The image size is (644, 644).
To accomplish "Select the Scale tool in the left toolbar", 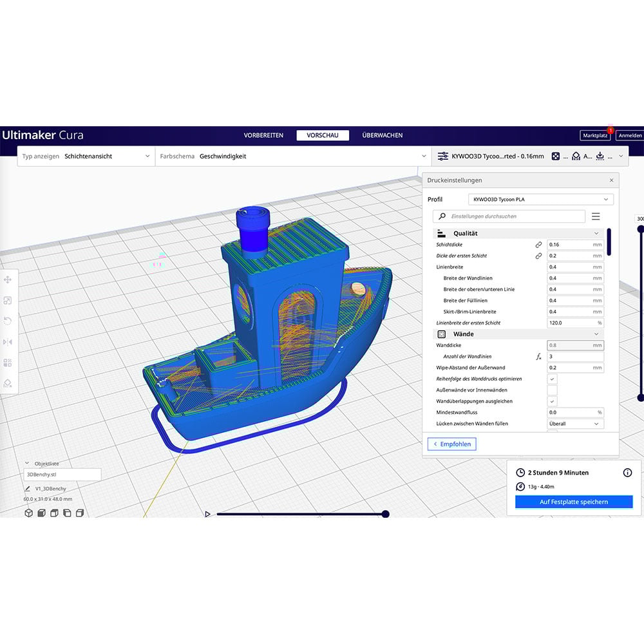I will (x=7, y=301).
